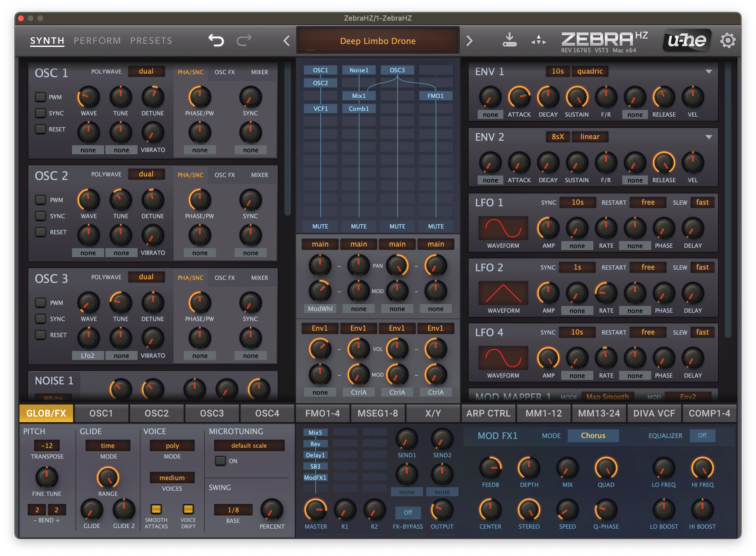
Task: Open LFO 2 RESTART free selector
Action: (648, 267)
